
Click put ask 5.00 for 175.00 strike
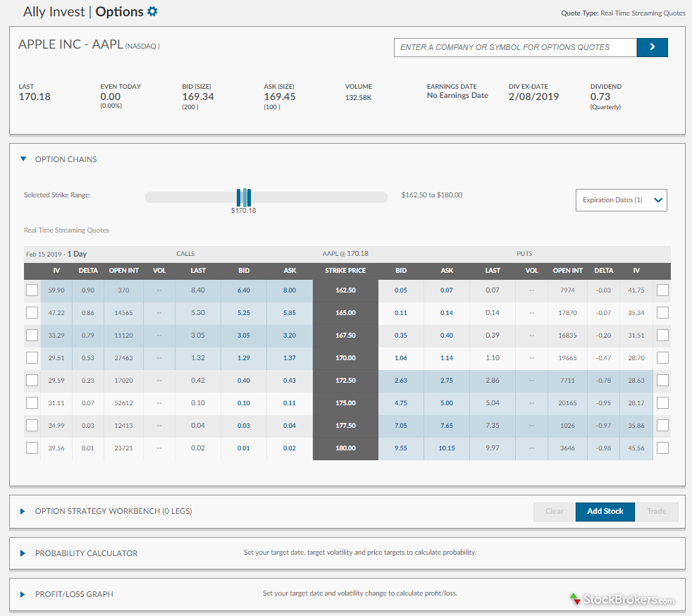click(447, 402)
